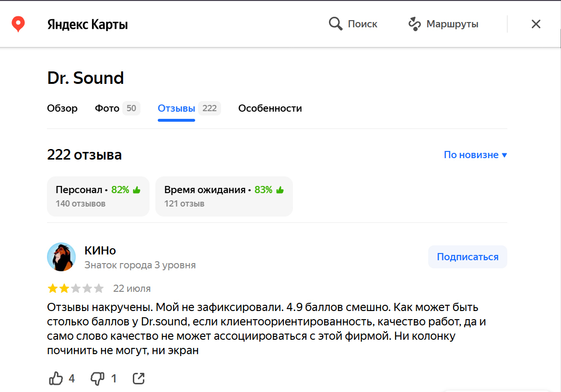
Task: Click the search magnifier icon
Action: pos(335,24)
